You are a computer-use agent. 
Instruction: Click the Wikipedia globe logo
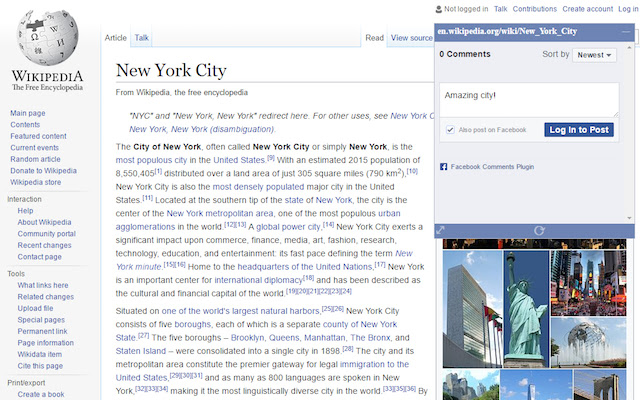coord(47,38)
